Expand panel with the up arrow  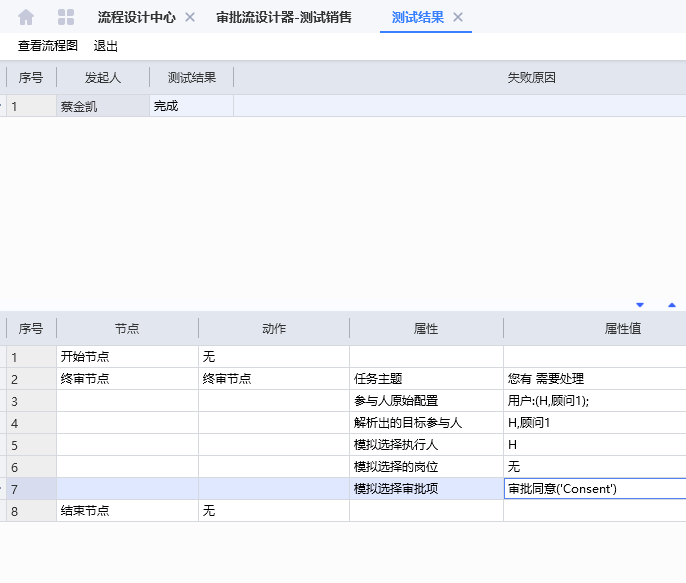(x=672, y=304)
